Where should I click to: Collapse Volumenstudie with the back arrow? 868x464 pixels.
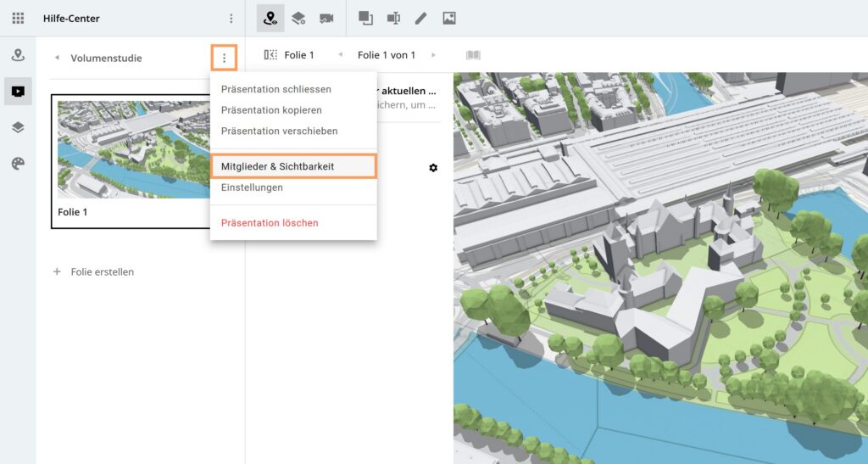[57, 59]
